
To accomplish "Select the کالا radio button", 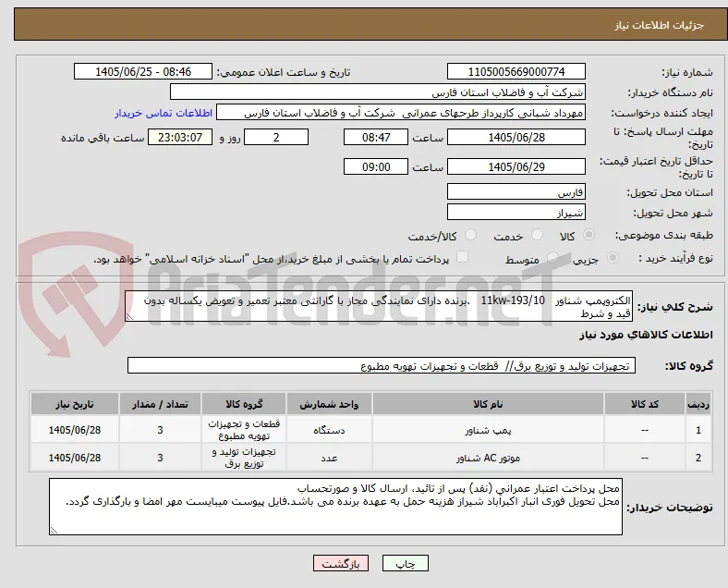I will (x=588, y=235).
